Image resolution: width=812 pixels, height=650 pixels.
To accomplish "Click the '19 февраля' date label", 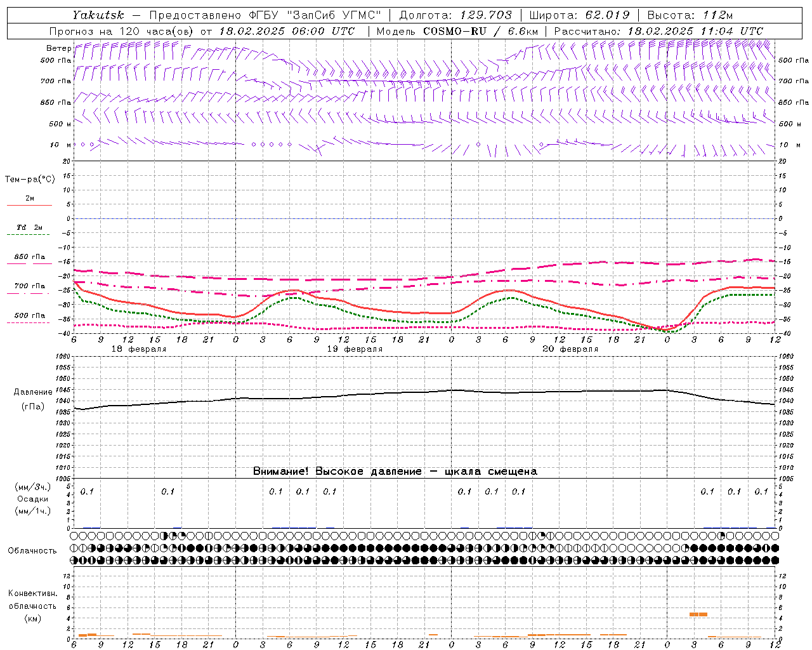I will point(355,349).
